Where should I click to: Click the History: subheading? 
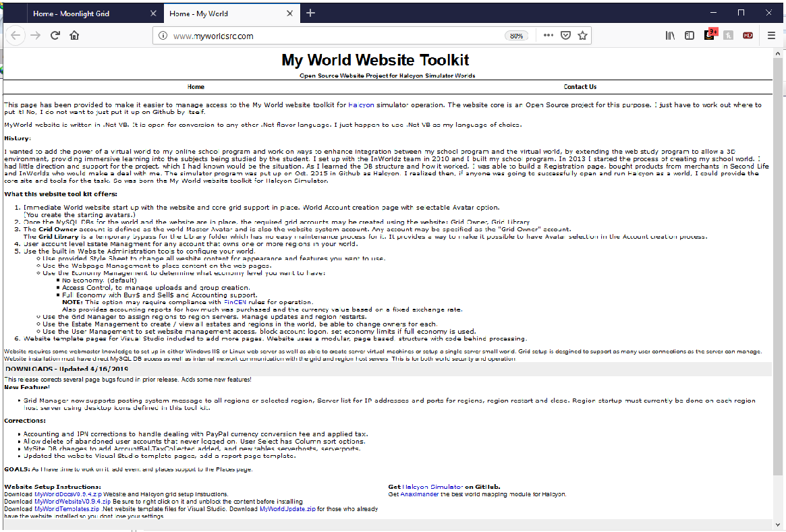click(x=18, y=138)
